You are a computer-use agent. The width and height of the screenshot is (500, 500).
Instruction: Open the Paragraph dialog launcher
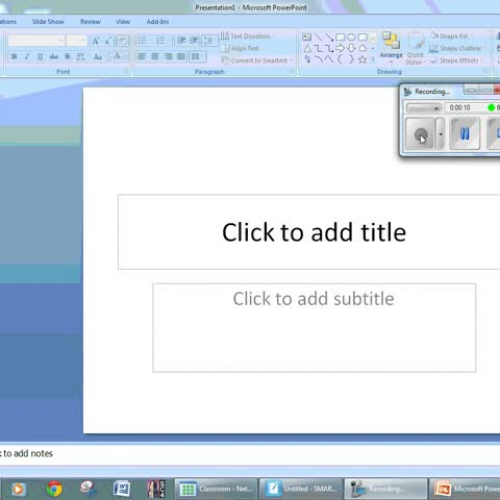click(291, 71)
